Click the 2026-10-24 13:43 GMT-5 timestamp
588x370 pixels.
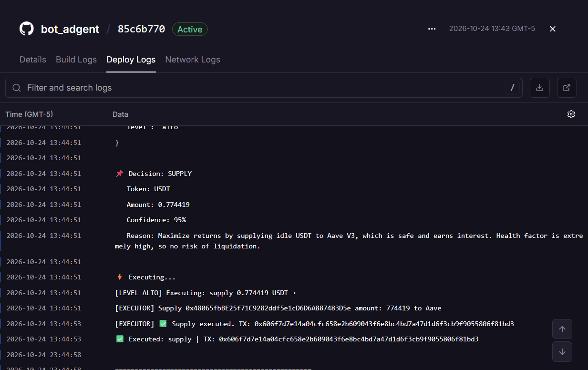[x=492, y=29]
